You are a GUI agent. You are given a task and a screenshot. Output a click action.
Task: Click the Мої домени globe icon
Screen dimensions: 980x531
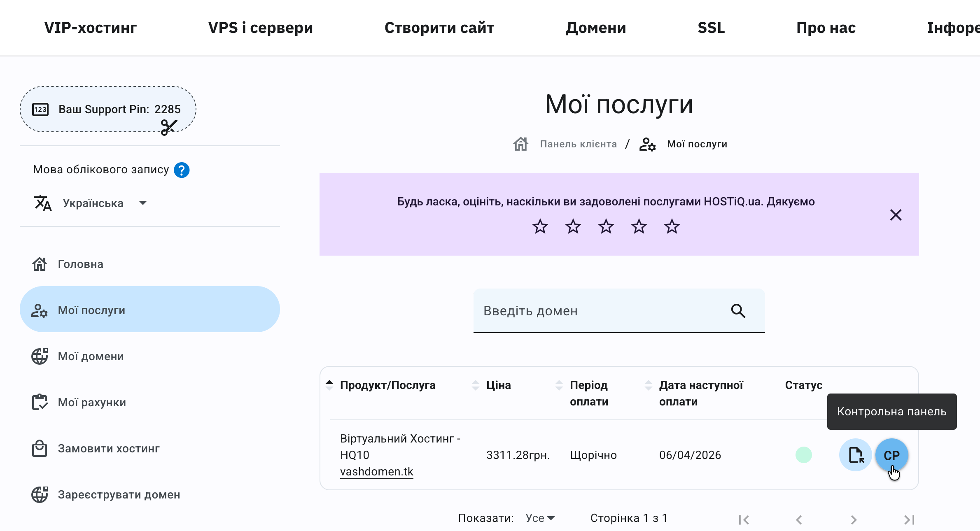pos(39,356)
